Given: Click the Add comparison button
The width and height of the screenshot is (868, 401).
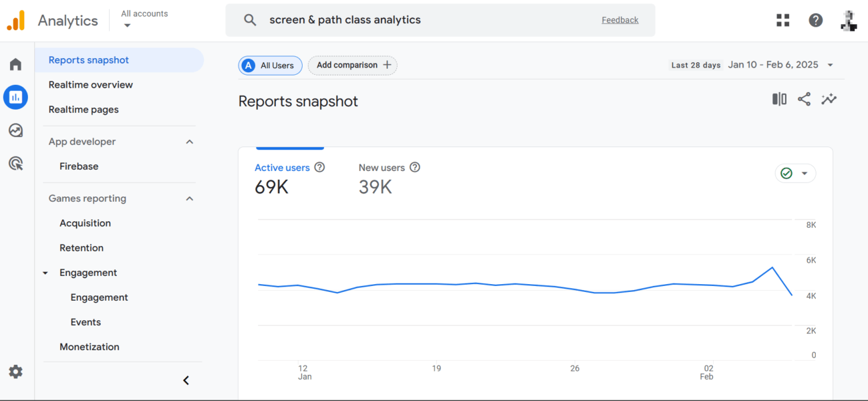Looking at the screenshot, I should (352, 65).
